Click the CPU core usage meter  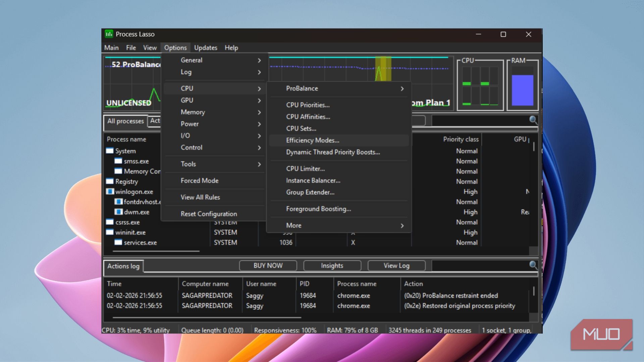480,85
